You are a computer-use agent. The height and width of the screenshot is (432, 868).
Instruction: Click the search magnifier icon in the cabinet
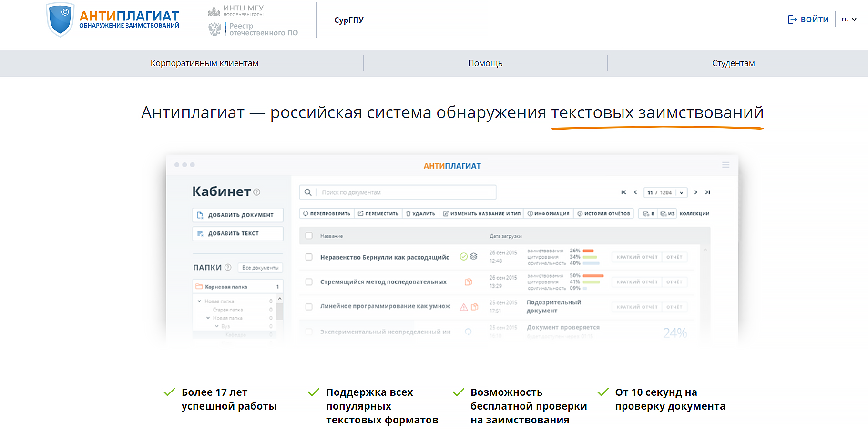[x=308, y=192]
